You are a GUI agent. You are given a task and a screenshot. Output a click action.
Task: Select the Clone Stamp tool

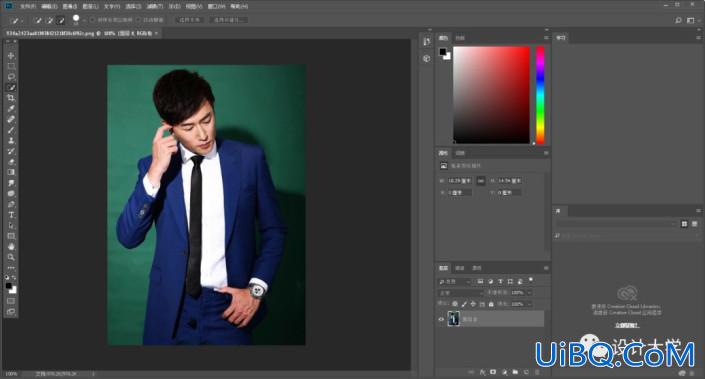point(11,141)
